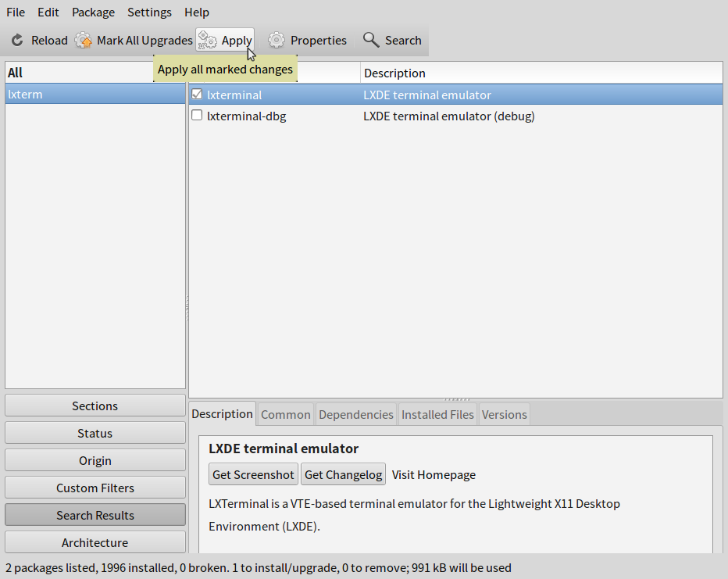Click the Search Results button
The image size is (728, 579).
(95, 516)
